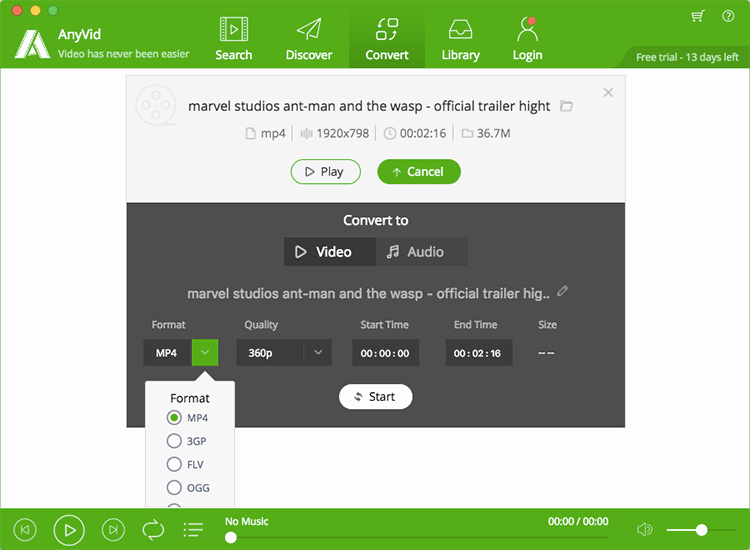Skip to next track
This screenshot has width=750, height=550.
point(113,529)
